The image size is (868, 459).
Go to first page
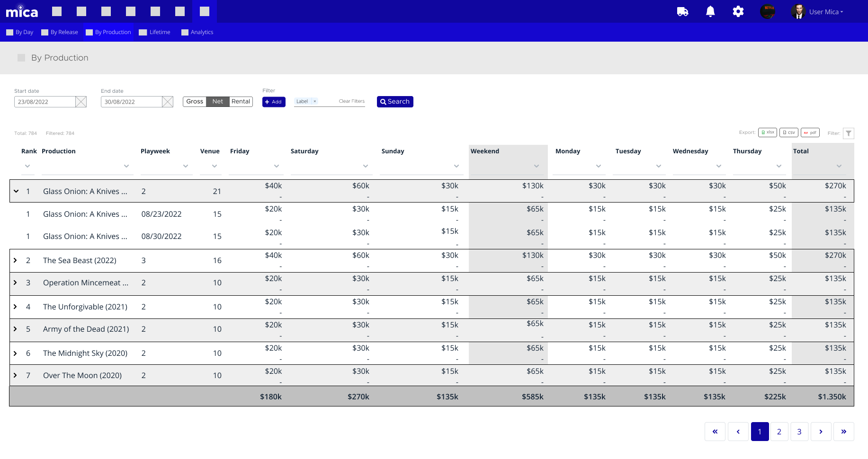tap(715, 432)
